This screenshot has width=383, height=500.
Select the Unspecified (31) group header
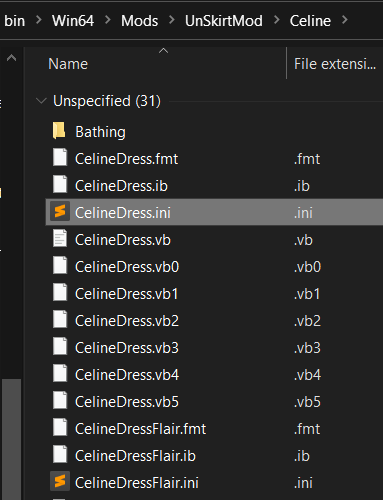[107, 101]
